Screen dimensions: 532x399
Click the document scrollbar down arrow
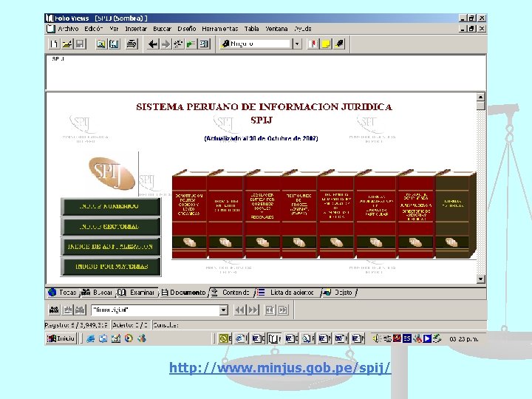480,279
